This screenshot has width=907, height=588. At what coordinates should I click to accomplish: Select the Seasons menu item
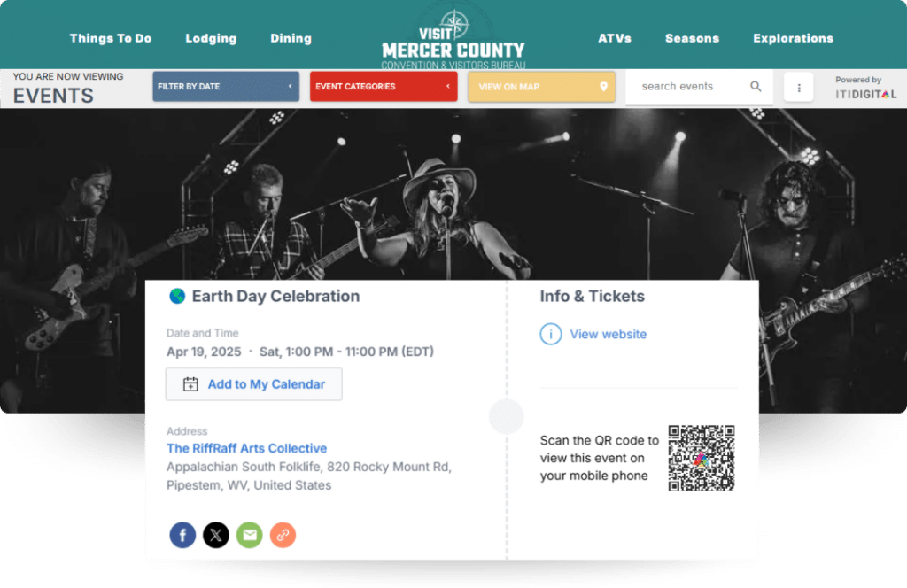(692, 38)
